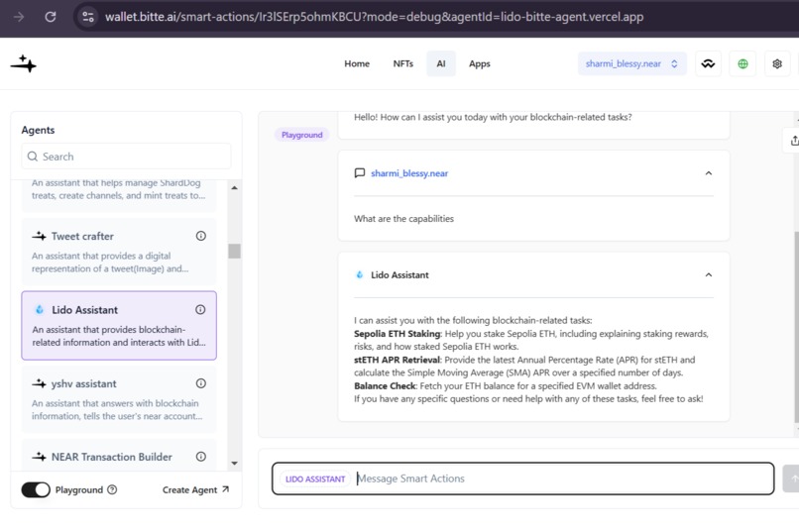Open the Apps tab
The width and height of the screenshot is (799, 532).
click(480, 63)
